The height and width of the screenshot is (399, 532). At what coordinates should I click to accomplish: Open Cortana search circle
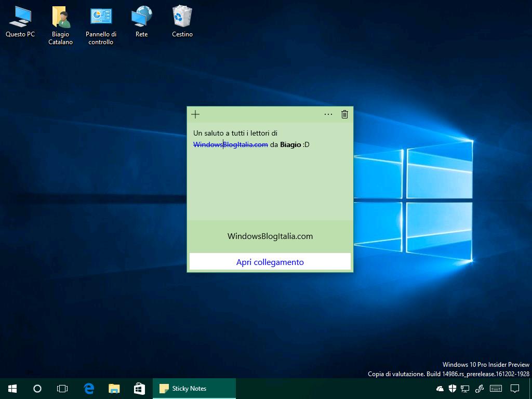37,388
